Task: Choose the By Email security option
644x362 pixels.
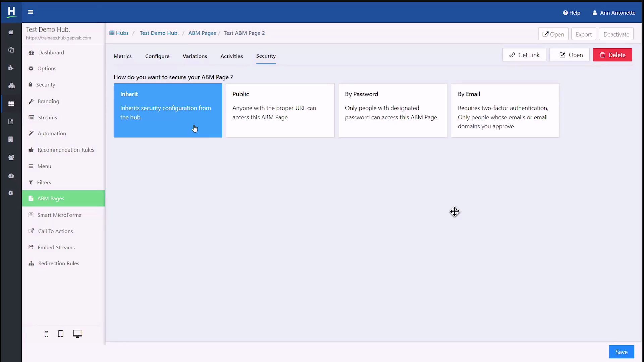Action: (505, 111)
